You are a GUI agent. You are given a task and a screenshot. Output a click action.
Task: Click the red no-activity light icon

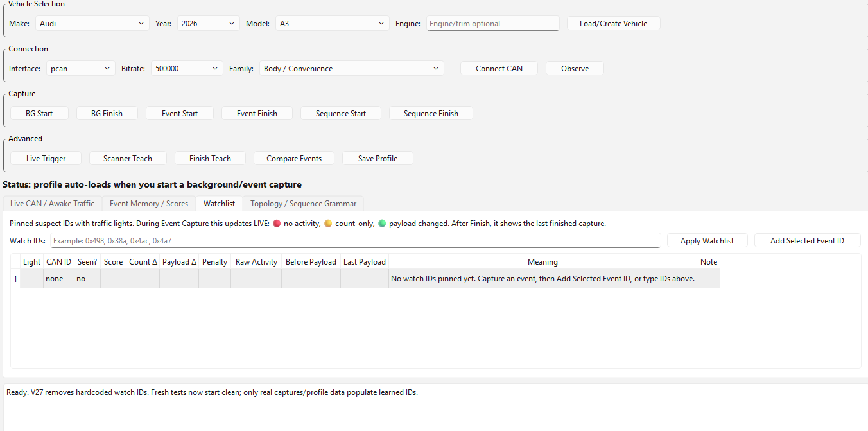(277, 224)
